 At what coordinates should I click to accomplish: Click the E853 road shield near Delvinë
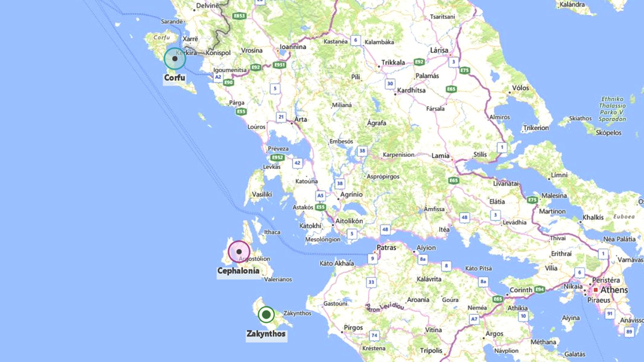(239, 16)
